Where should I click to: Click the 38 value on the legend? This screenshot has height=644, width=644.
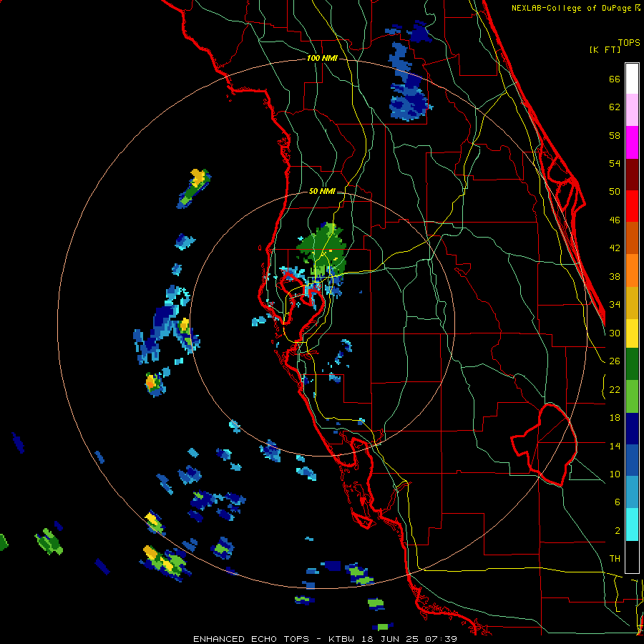tap(615, 276)
